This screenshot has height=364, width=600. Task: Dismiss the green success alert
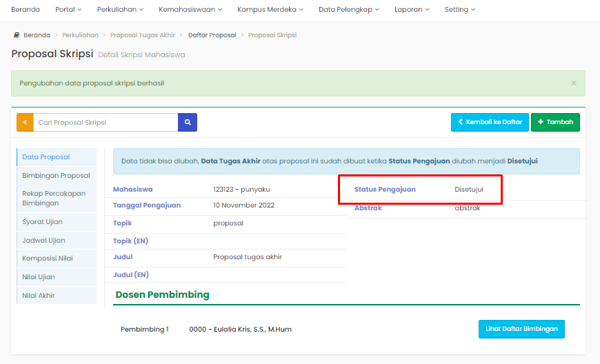(x=574, y=83)
